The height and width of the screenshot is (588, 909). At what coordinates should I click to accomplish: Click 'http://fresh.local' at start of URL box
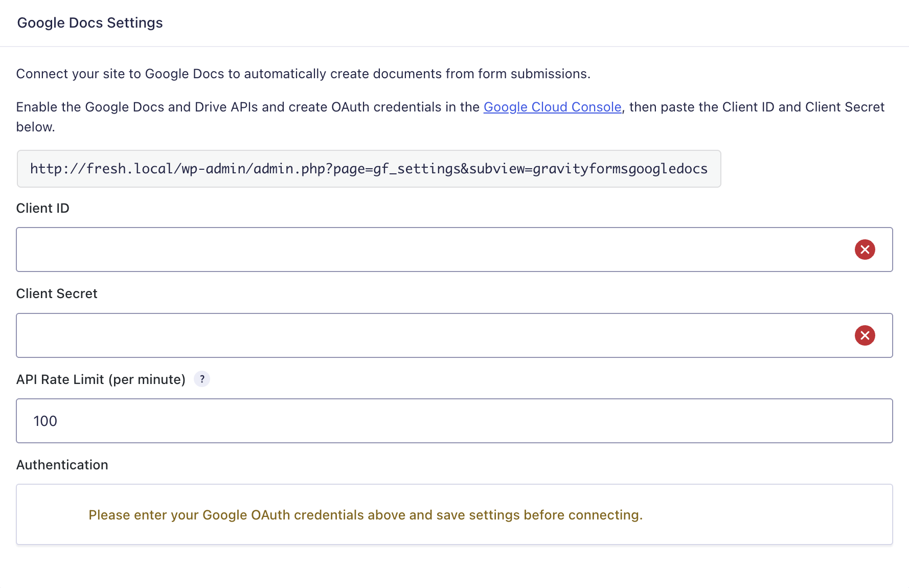point(101,169)
